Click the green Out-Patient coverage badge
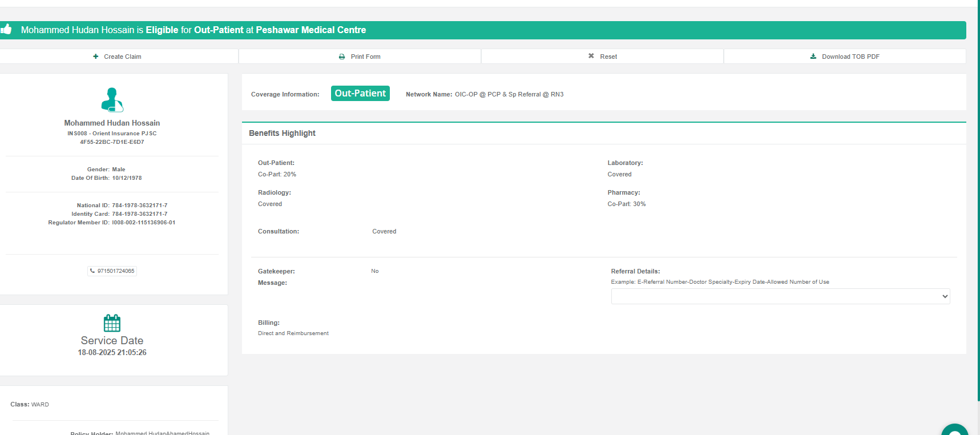The image size is (980, 435). (x=360, y=94)
